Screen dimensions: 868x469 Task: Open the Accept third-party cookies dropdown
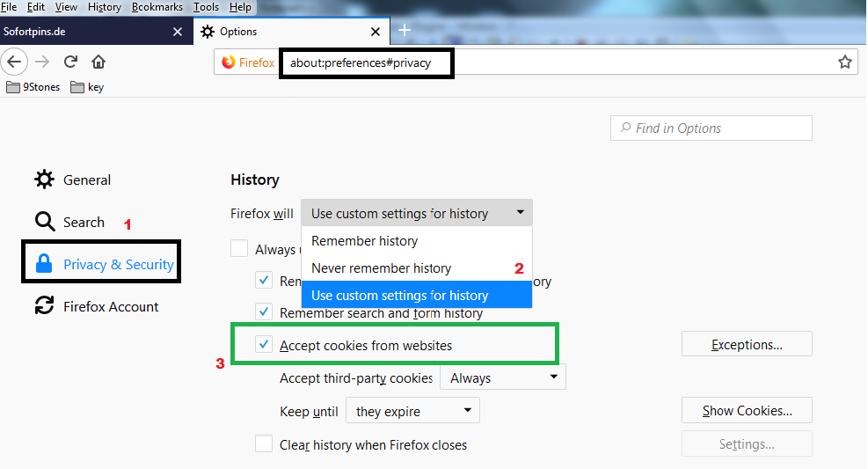coord(503,377)
